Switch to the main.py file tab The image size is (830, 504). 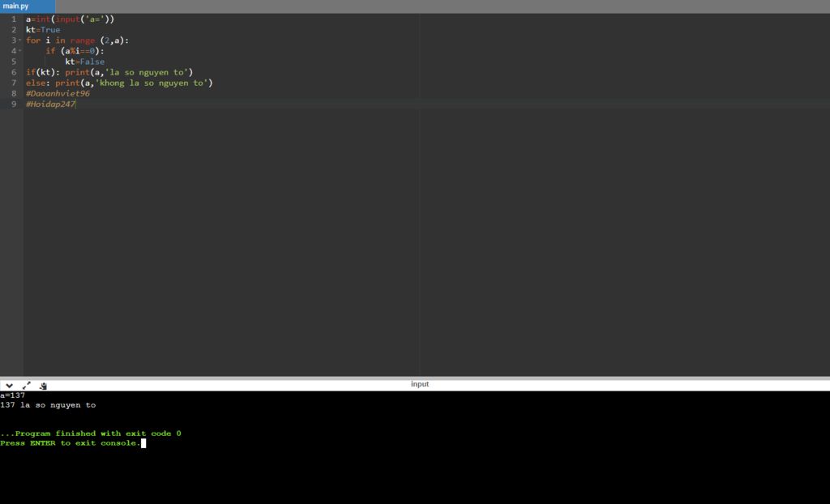click(x=28, y=6)
